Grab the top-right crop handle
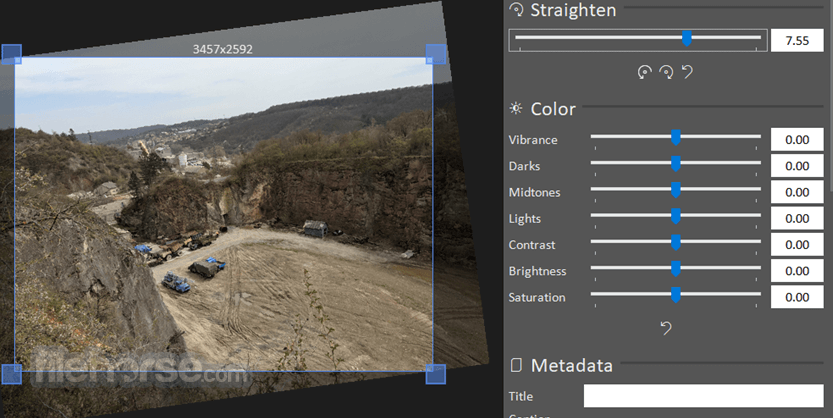This screenshot has height=418, width=833. [436, 54]
